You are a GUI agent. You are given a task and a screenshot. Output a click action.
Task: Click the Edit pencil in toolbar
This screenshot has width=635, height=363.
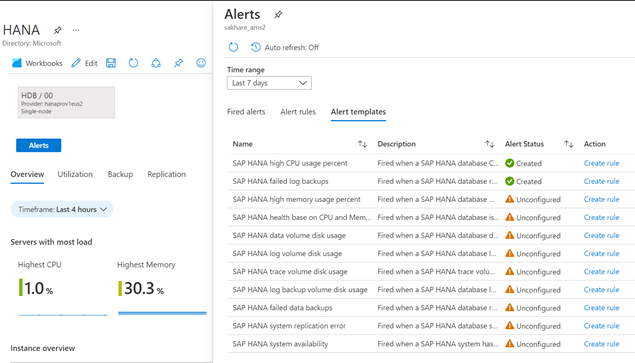pos(85,63)
